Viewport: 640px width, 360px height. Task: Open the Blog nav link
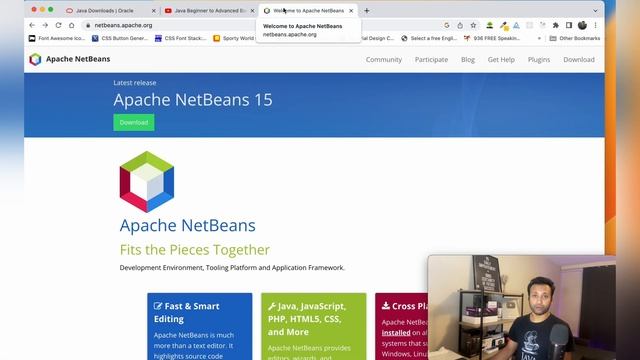468,60
